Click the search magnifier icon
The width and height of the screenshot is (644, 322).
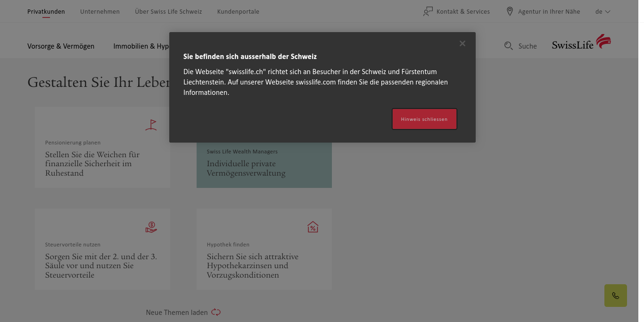[509, 46]
